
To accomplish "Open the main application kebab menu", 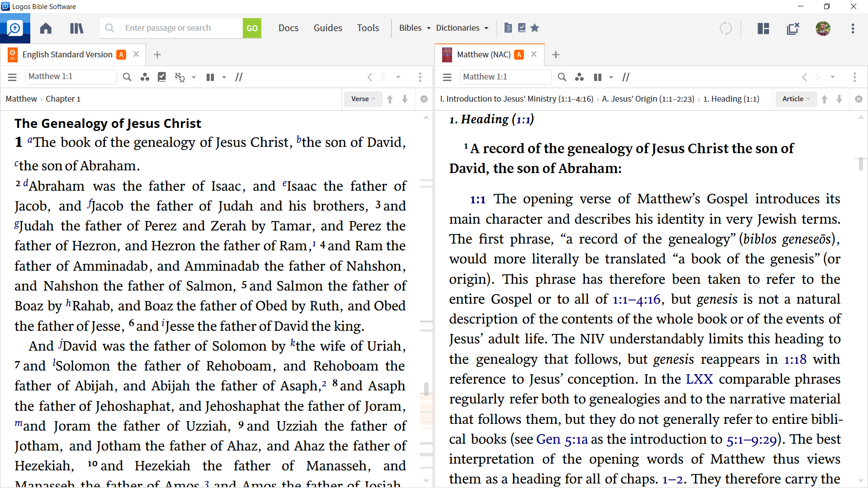I will (x=853, y=28).
